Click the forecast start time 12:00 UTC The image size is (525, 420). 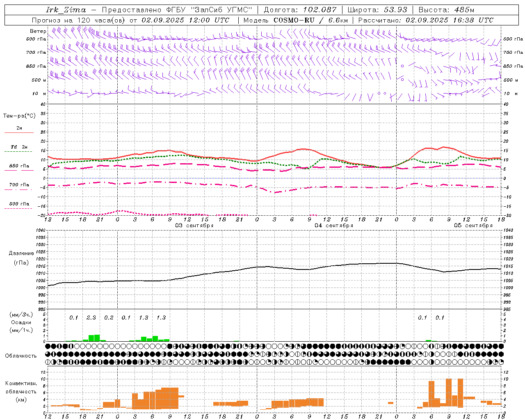pyautogui.click(x=210, y=20)
